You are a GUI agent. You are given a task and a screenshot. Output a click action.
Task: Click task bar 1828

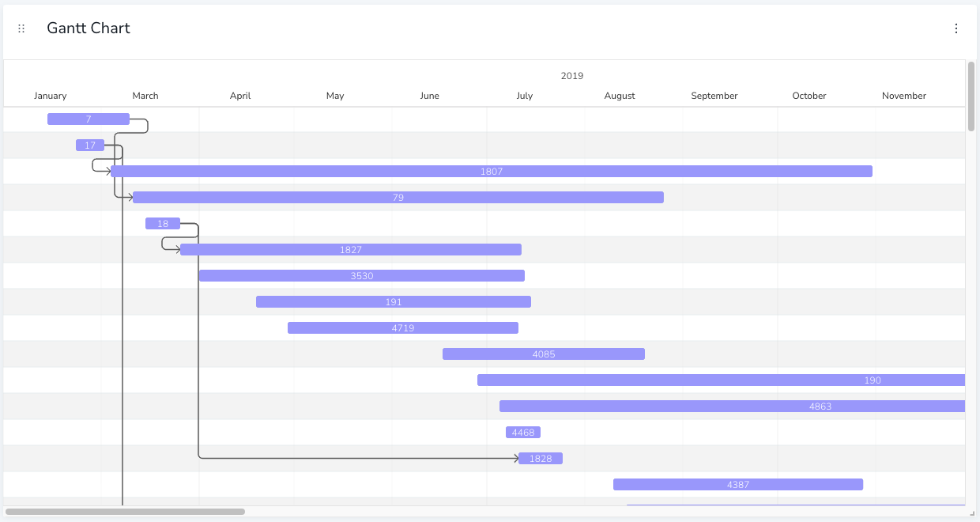coord(541,458)
